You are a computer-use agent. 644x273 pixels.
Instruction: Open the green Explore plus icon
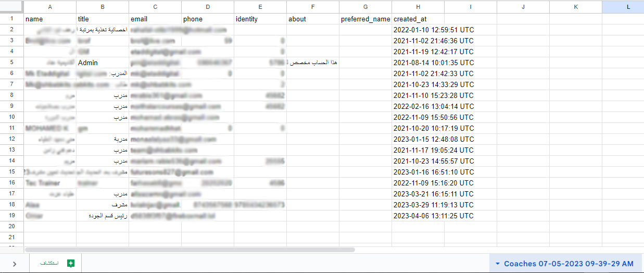pyautogui.click(x=71, y=264)
